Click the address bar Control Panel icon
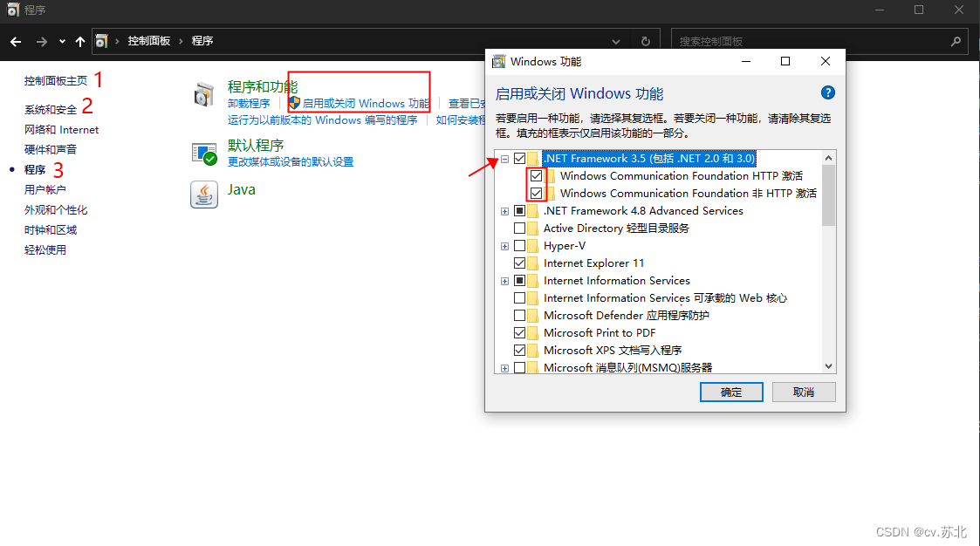 (x=101, y=41)
